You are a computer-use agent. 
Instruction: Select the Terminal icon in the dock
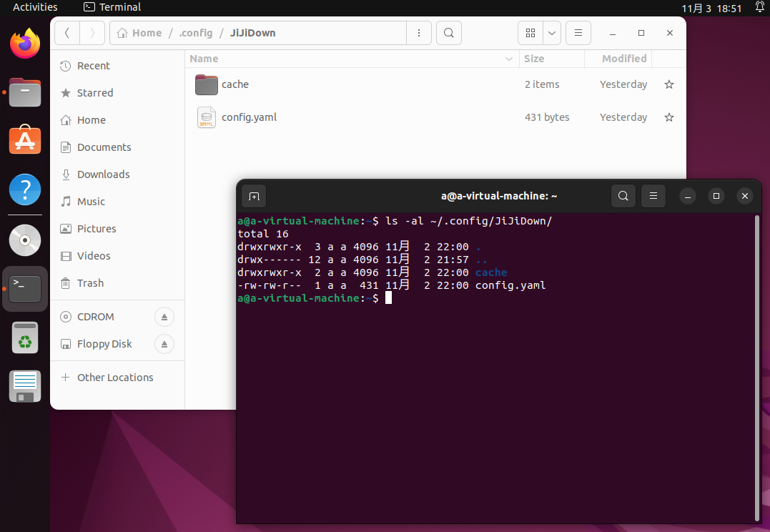[x=25, y=289]
